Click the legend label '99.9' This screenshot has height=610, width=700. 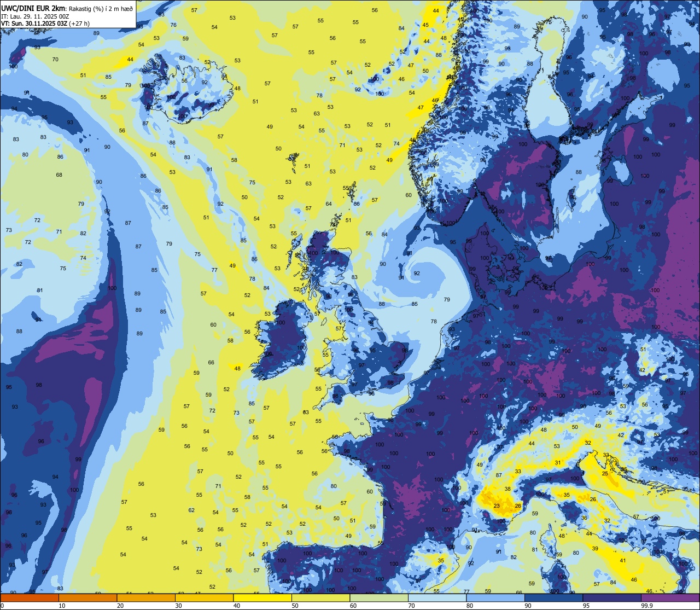pos(647,606)
